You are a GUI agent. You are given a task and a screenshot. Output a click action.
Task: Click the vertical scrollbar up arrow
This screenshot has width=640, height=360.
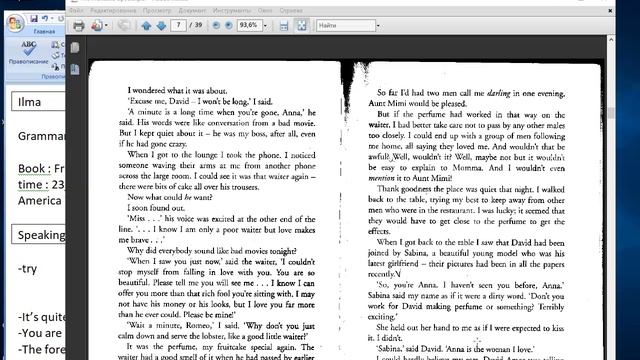point(611,40)
